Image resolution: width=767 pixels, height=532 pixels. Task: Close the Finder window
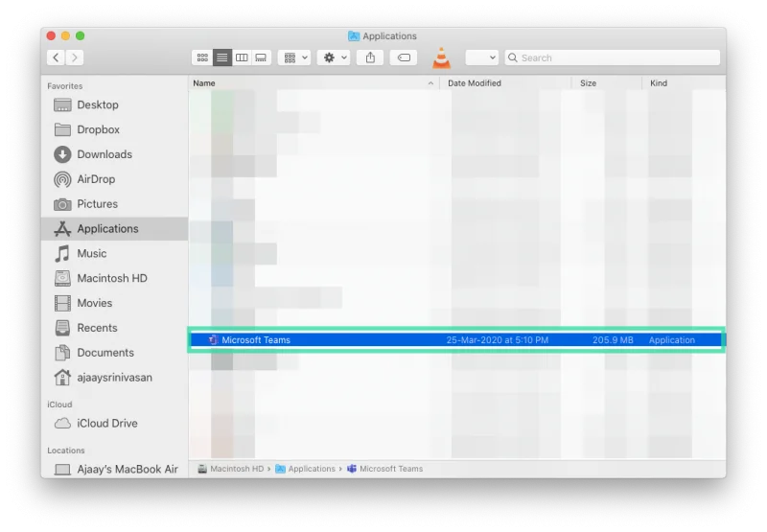pyautogui.click(x=52, y=36)
